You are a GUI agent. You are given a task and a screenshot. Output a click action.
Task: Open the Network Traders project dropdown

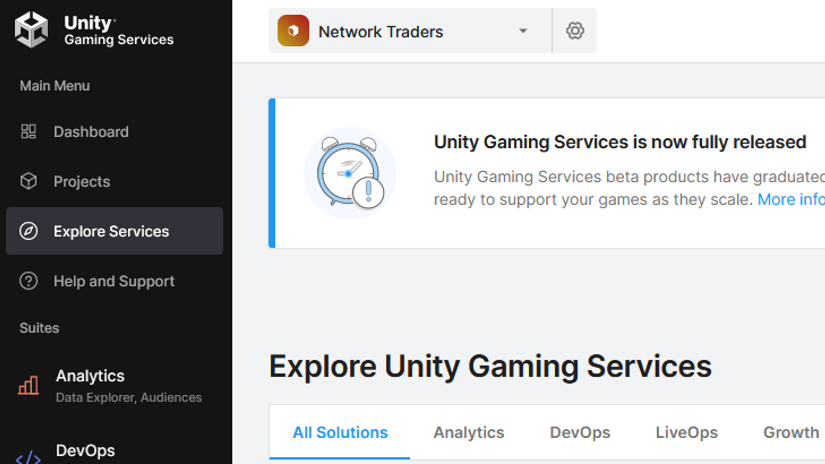(x=410, y=31)
